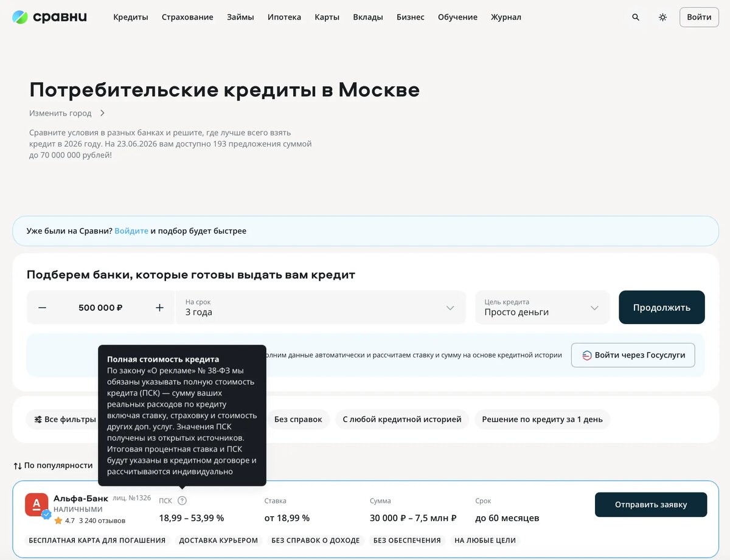Click the Продолжить button

pyautogui.click(x=662, y=308)
